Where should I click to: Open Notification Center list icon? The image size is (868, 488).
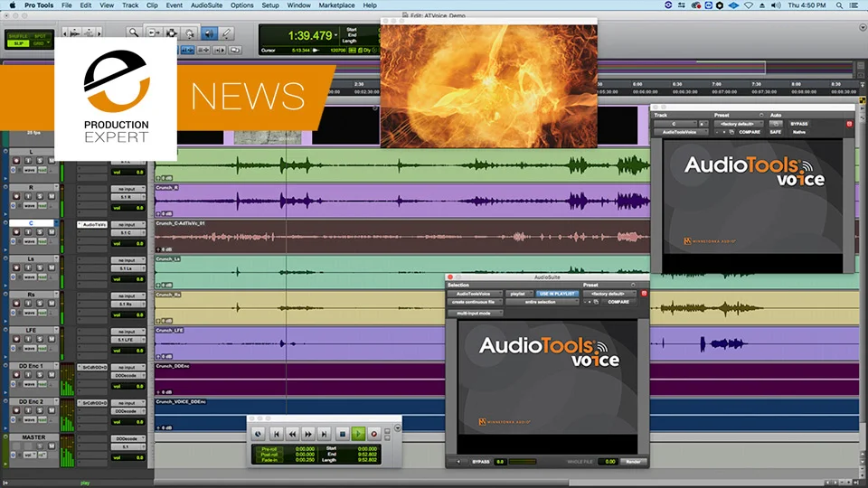(854, 5)
